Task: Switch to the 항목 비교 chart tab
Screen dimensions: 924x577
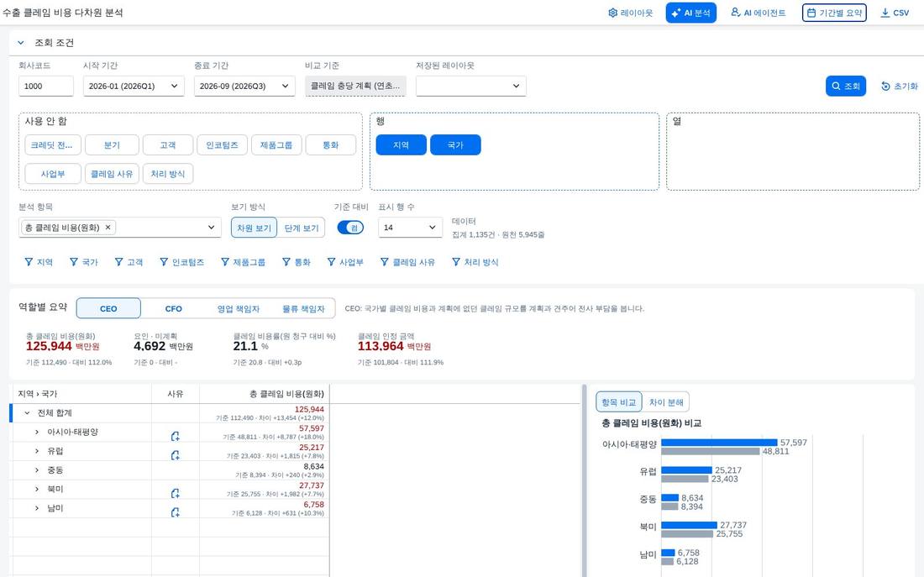Action: click(x=618, y=402)
